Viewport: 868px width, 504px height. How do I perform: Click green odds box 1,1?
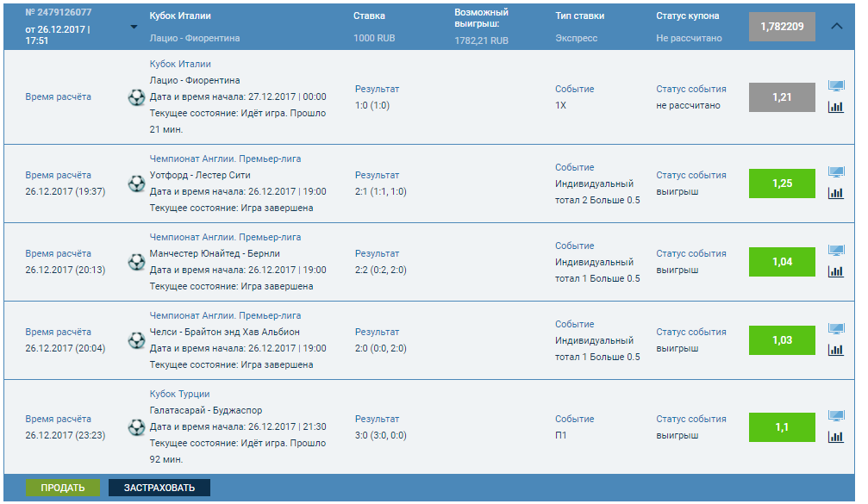click(782, 427)
